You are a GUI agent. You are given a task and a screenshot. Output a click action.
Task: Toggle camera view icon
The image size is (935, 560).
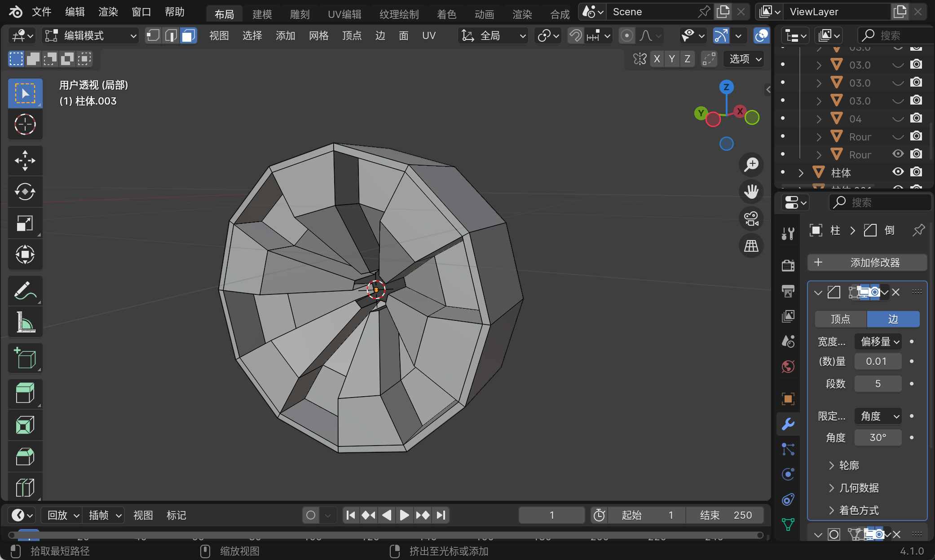[751, 219]
